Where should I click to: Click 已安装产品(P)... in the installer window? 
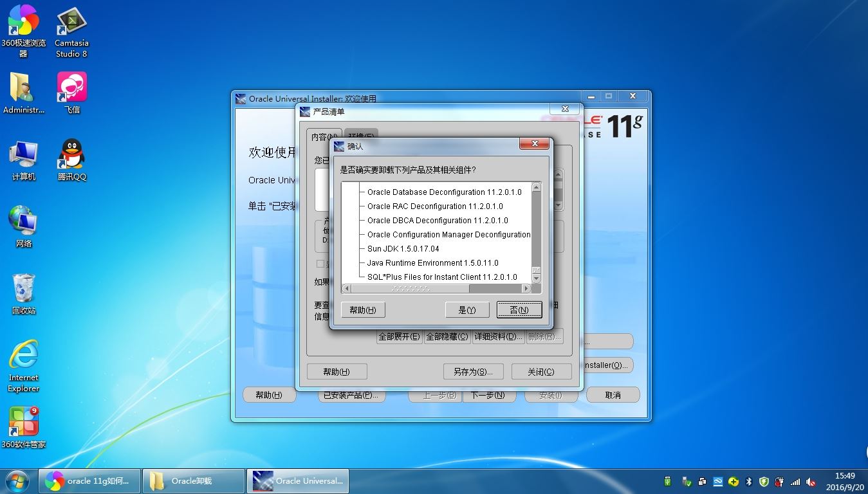tap(351, 395)
